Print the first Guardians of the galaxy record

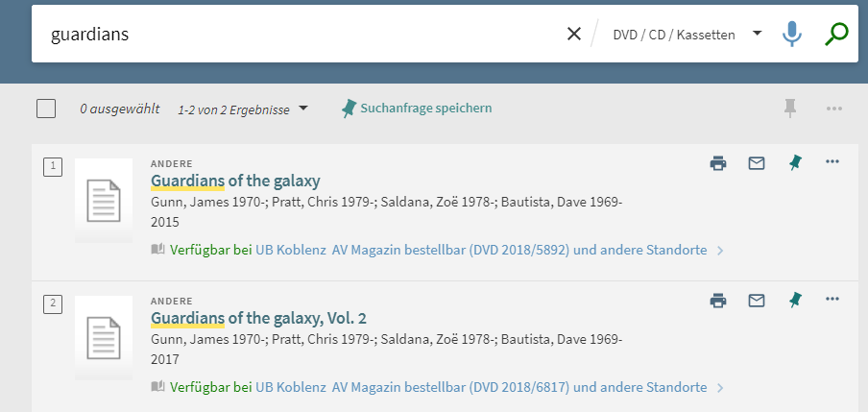[717, 163]
